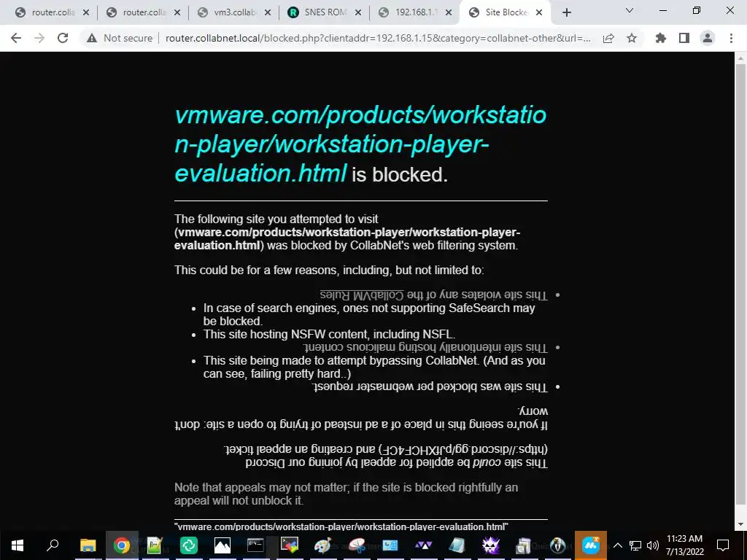This screenshot has width=747, height=560.
Task: Open the volume tray control
Action: point(653,545)
